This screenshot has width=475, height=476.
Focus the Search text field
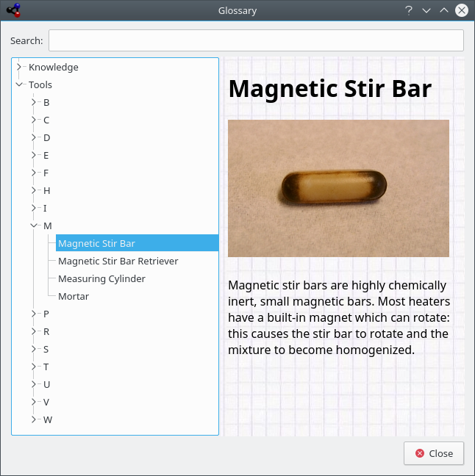255,40
